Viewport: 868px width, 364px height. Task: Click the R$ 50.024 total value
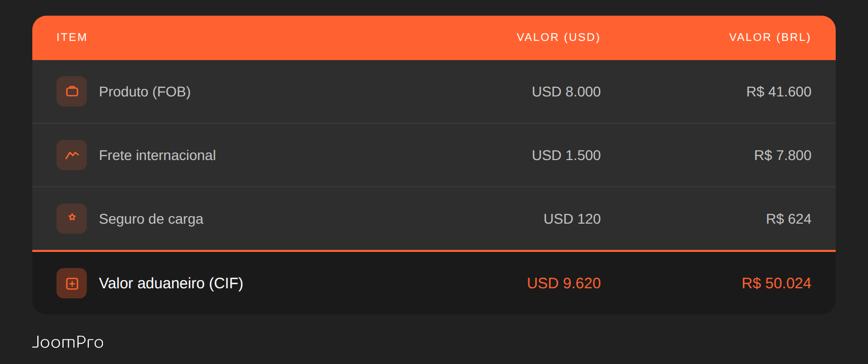coord(776,283)
